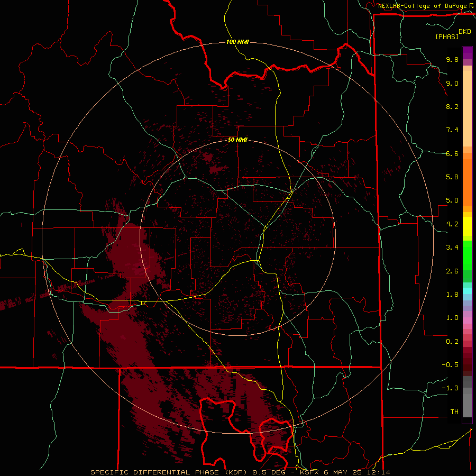The width and height of the screenshot is (476, 476).
Task: Click the 1.0 legend value
Action: (452, 318)
